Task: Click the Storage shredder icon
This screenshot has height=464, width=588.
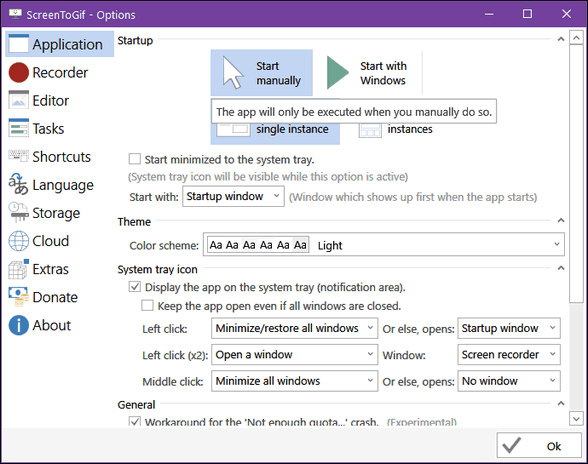Action: [x=18, y=212]
